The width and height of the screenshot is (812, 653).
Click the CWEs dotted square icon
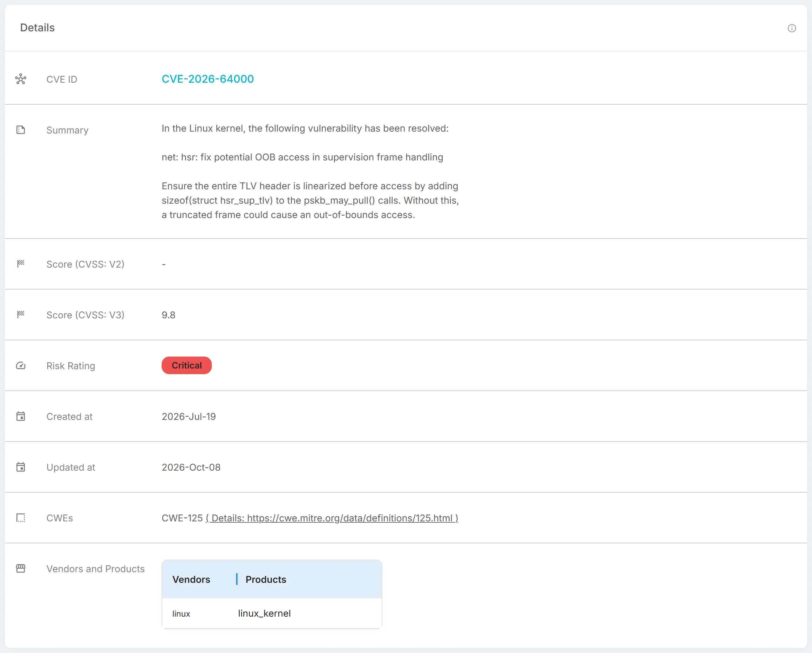(x=21, y=518)
